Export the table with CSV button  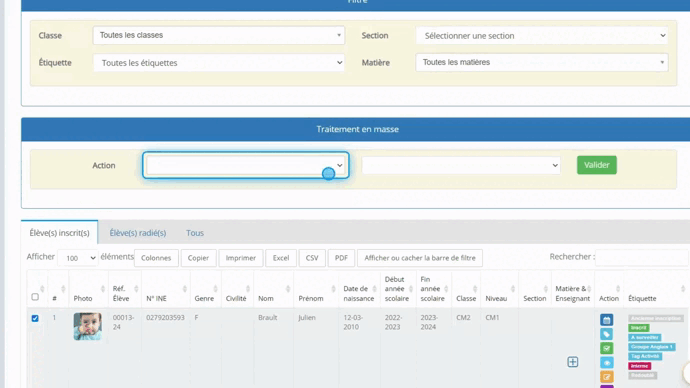point(312,258)
